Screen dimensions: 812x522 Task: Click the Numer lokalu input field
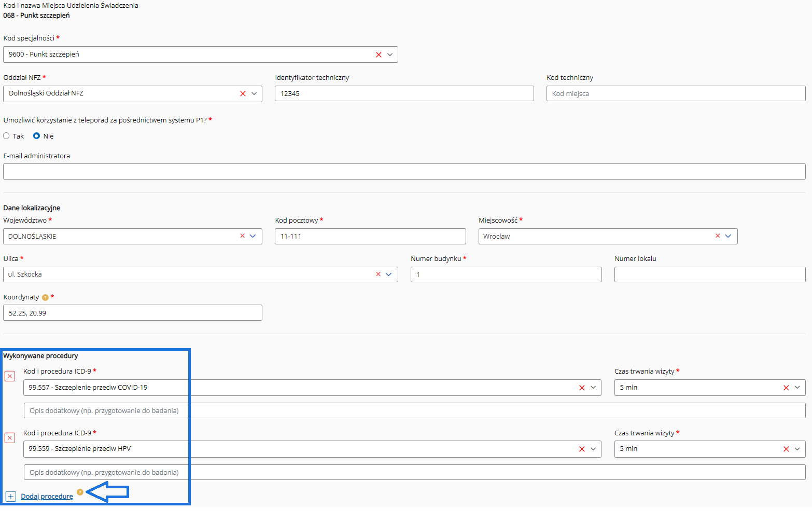tap(709, 274)
